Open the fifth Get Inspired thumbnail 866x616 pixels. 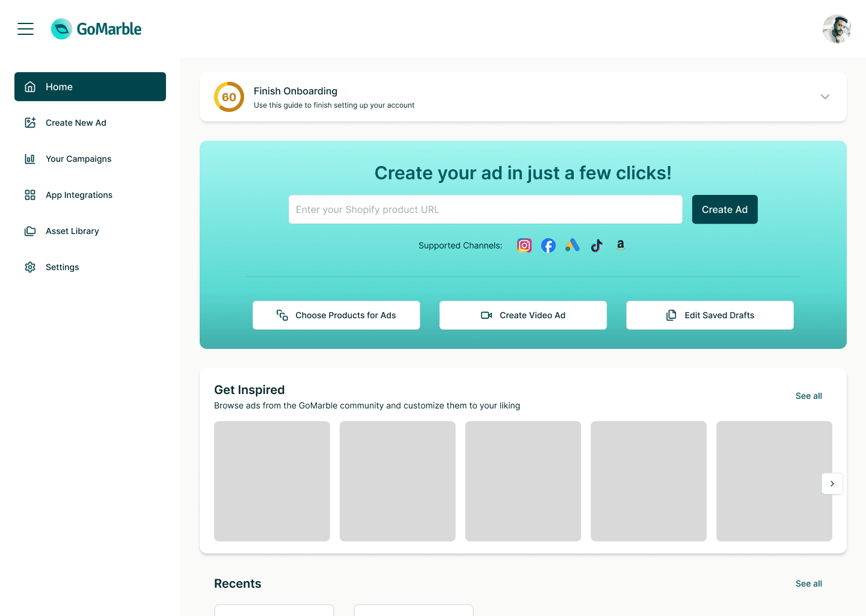click(x=775, y=481)
